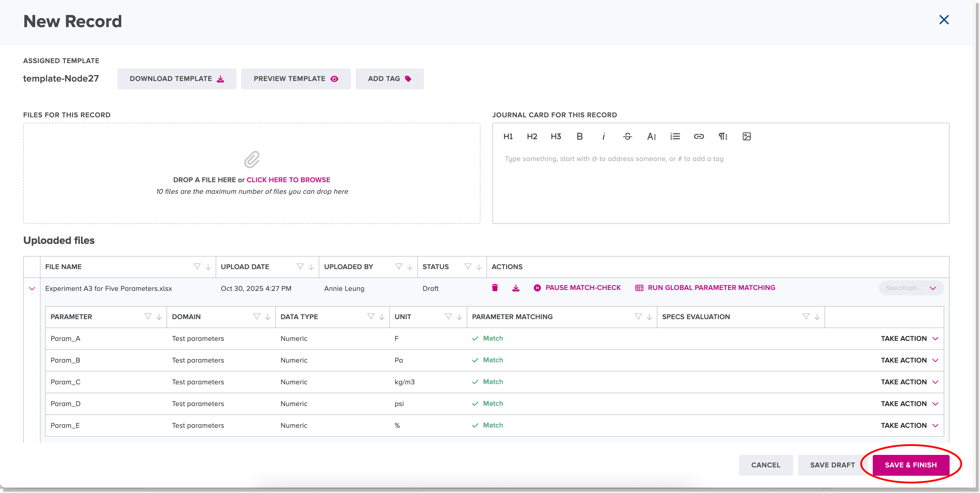Image resolution: width=980 pixels, height=493 pixels.
Task: Collapse the Experiment A3 file row
Action: pos(32,288)
